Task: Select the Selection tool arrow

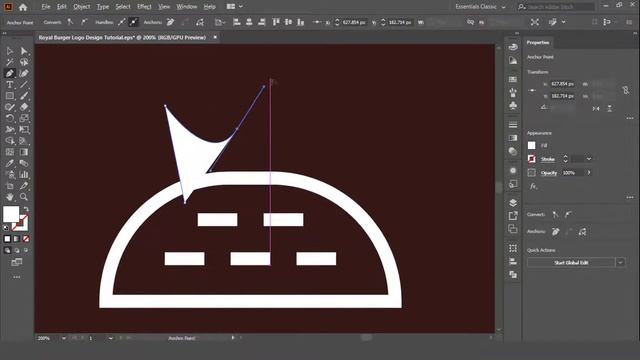Action: pos(10,51)
